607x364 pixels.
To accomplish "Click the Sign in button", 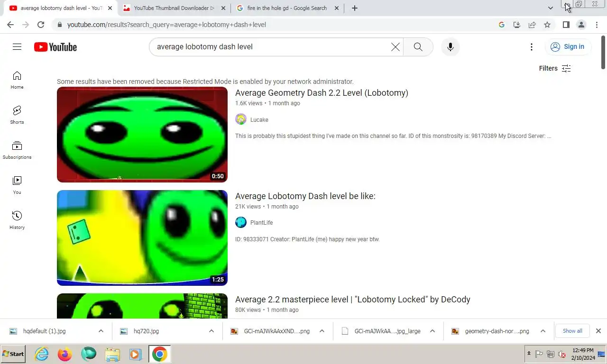I will pyautogui.click(x=568, y=46).
